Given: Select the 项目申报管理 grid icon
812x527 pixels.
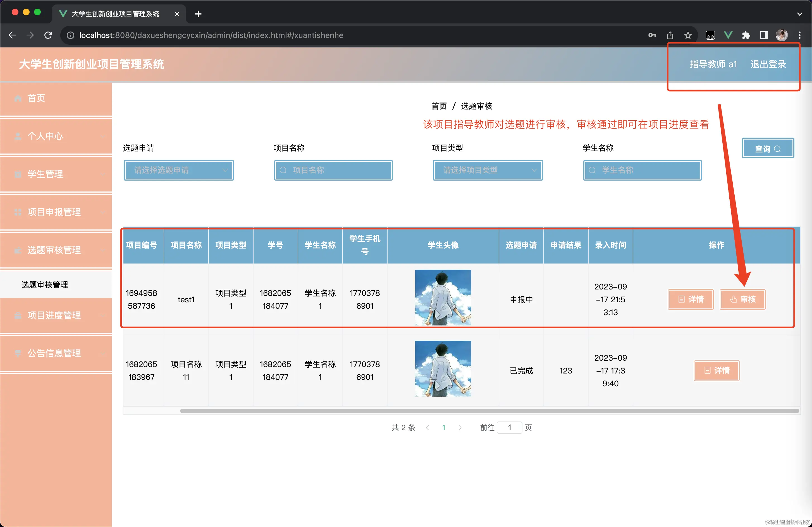Looking at the screenshot, I should (18, 212).
